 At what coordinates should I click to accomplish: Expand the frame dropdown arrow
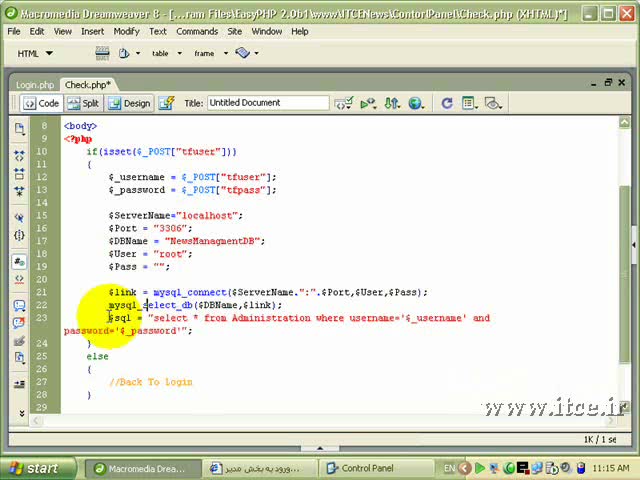(226, 53)
